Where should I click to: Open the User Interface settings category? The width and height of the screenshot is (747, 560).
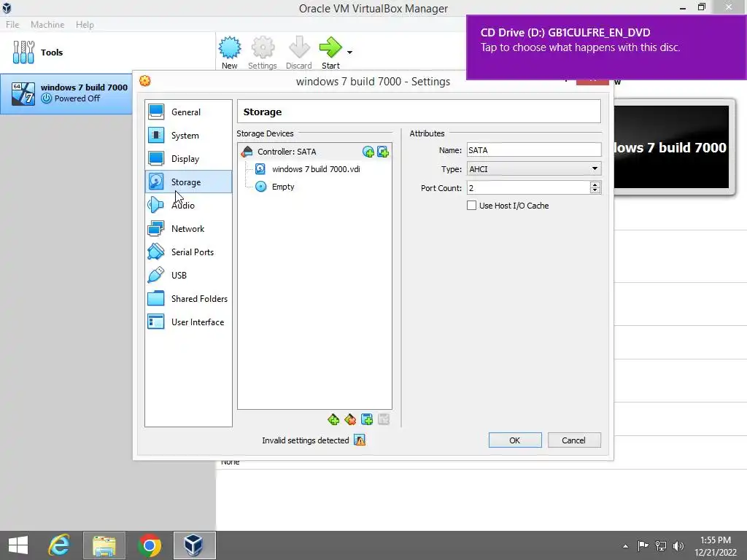[x=188, y=322]
